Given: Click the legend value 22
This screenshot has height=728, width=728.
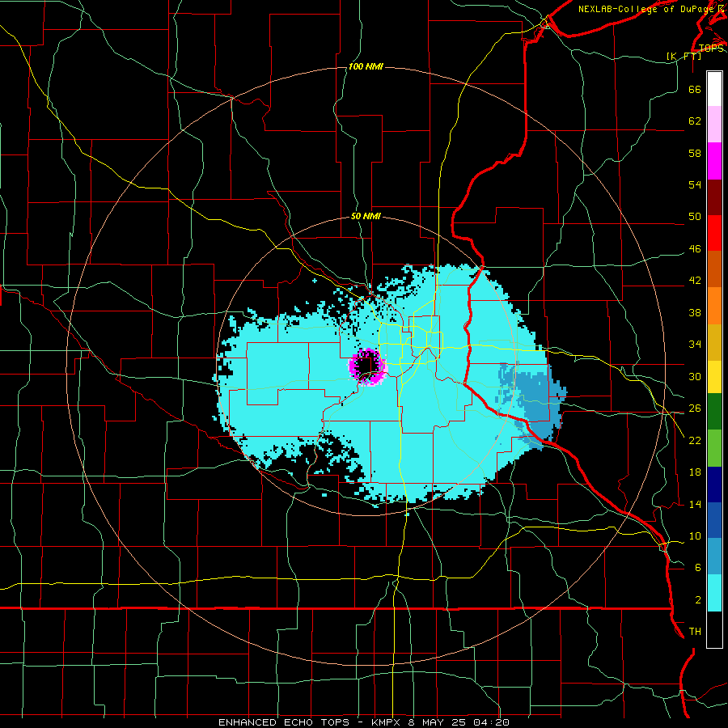Looking at the screenshot, I should click(x=695, y=440).
